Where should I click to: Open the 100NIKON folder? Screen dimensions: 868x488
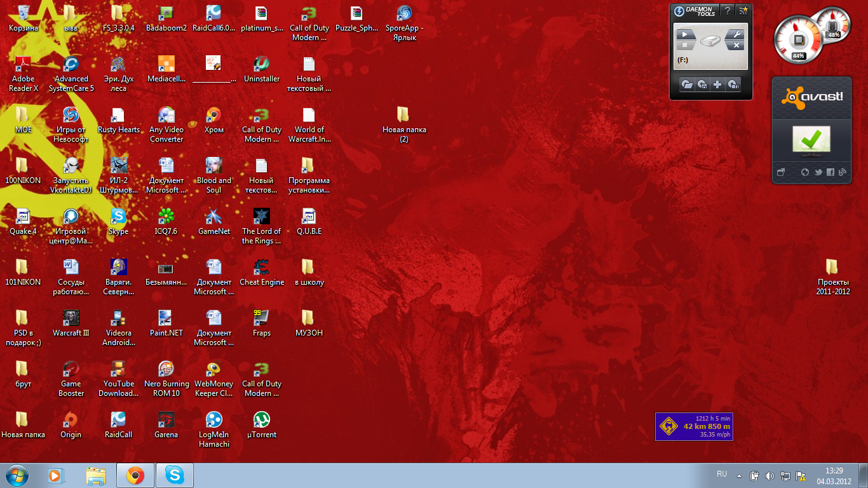(x=24, y=171)
